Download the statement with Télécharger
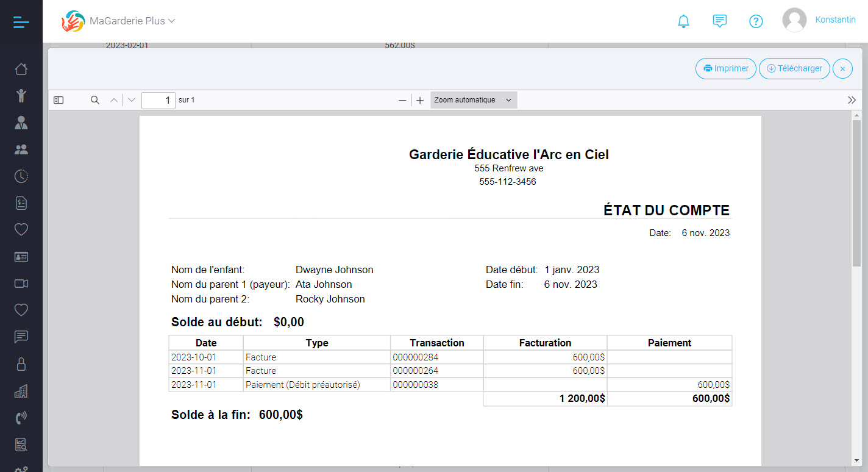 coord(794,68)
